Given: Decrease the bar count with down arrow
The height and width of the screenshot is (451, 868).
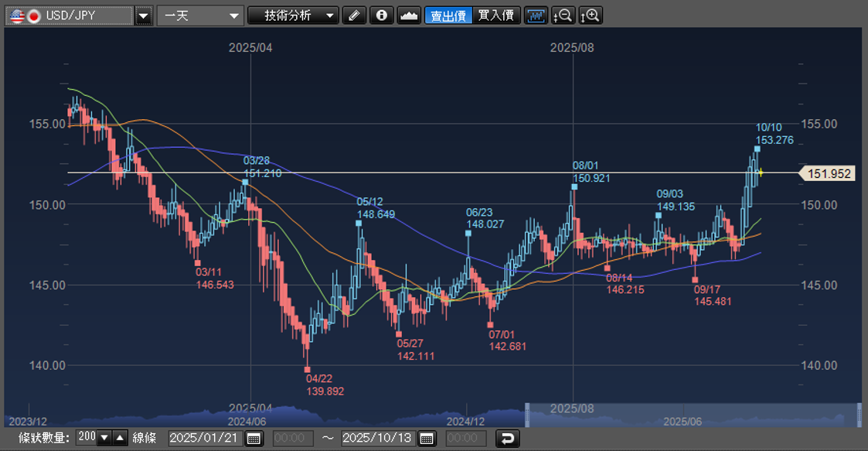Looking at the screenshot, I should [104, 438].
